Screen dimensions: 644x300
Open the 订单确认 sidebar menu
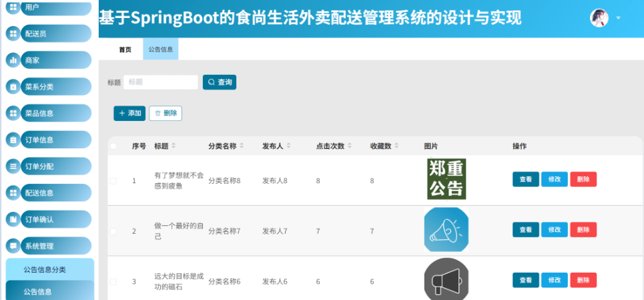pyautogui.click(x=56, y=219)
